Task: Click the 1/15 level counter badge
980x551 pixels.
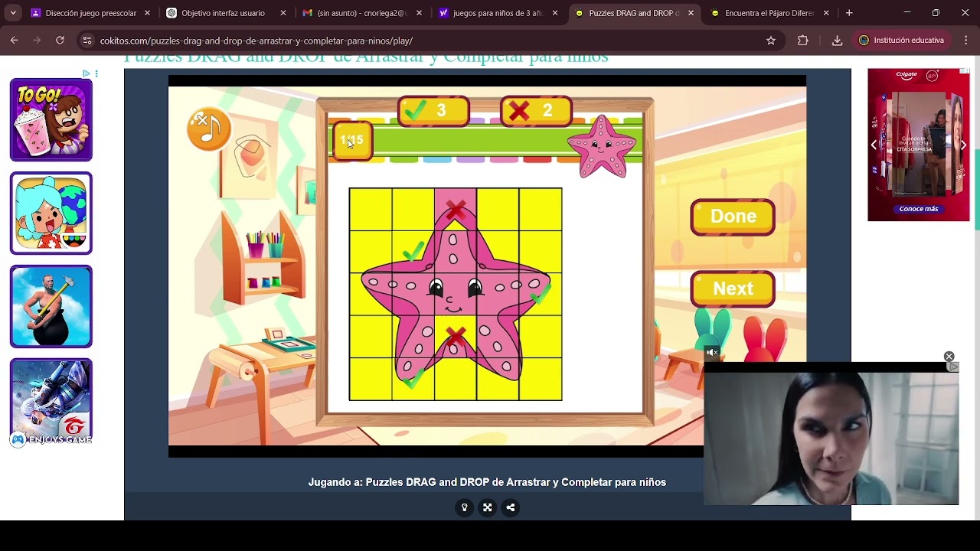Action: pos(352,141)
